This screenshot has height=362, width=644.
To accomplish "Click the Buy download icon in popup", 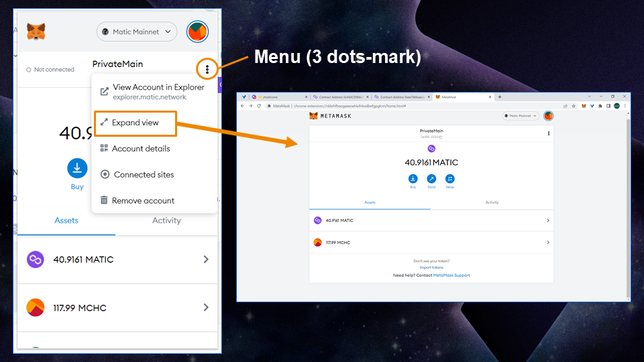I will [77, 168].
